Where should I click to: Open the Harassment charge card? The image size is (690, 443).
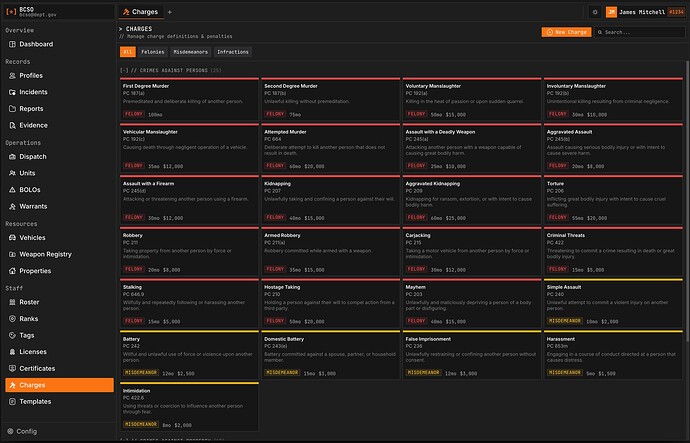coord(613,355)
